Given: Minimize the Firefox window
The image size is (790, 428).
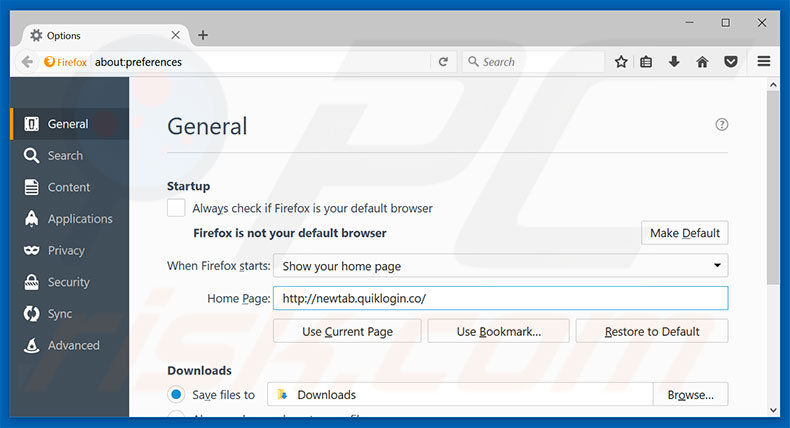Looking at the screenshot, I should tap(689, 23).
